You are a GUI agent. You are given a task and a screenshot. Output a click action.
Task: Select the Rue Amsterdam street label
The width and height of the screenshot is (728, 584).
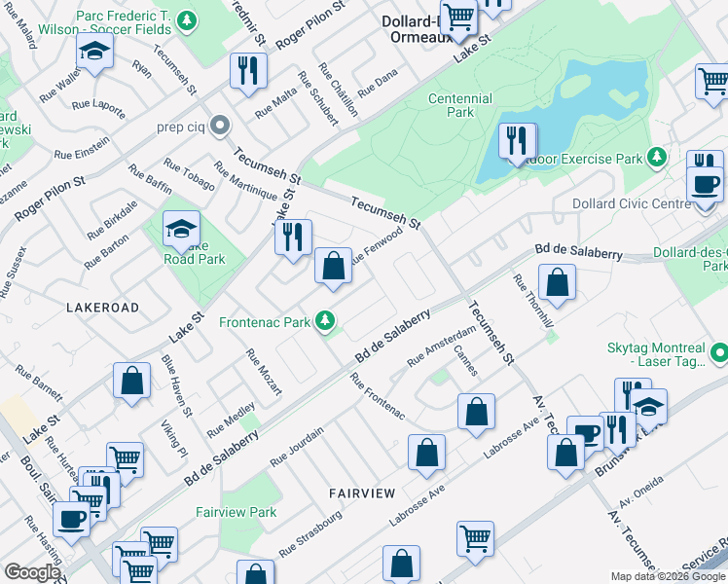click(442, 346)
